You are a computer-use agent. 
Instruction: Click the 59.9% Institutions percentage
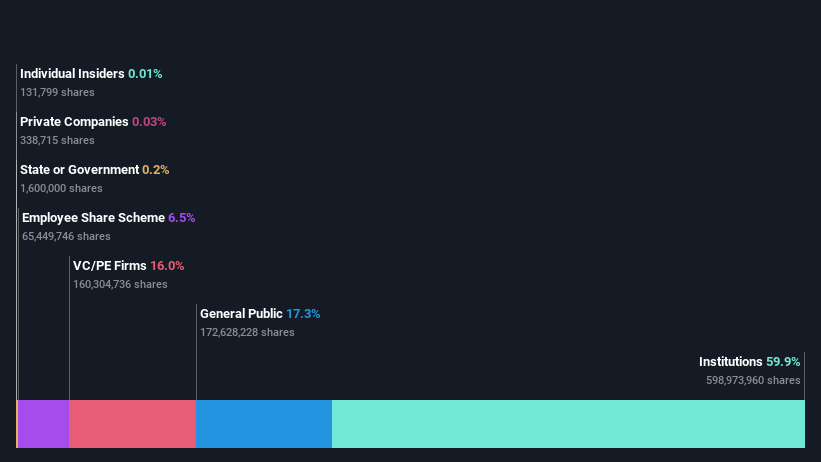coord(783,362)
